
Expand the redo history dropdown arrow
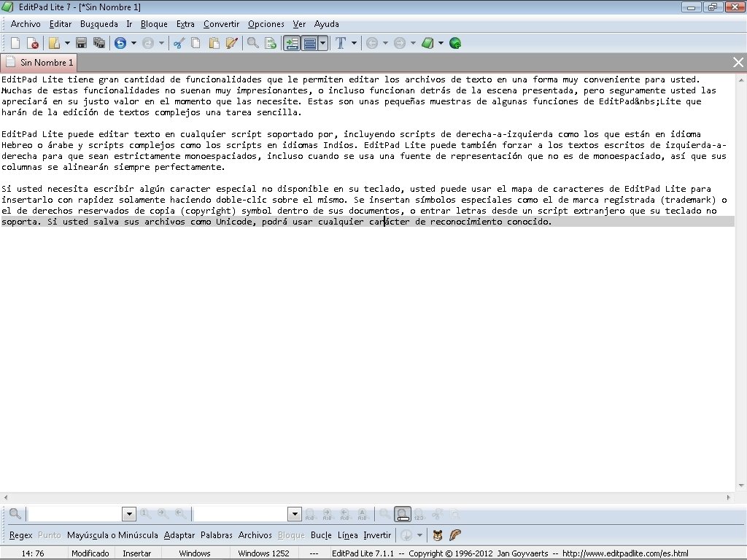(x=161, y=43)
